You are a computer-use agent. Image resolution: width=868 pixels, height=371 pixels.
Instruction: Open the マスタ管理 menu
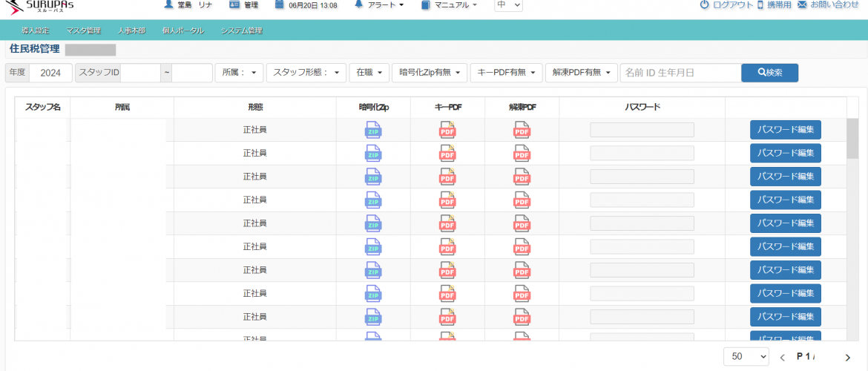(83, 31)
